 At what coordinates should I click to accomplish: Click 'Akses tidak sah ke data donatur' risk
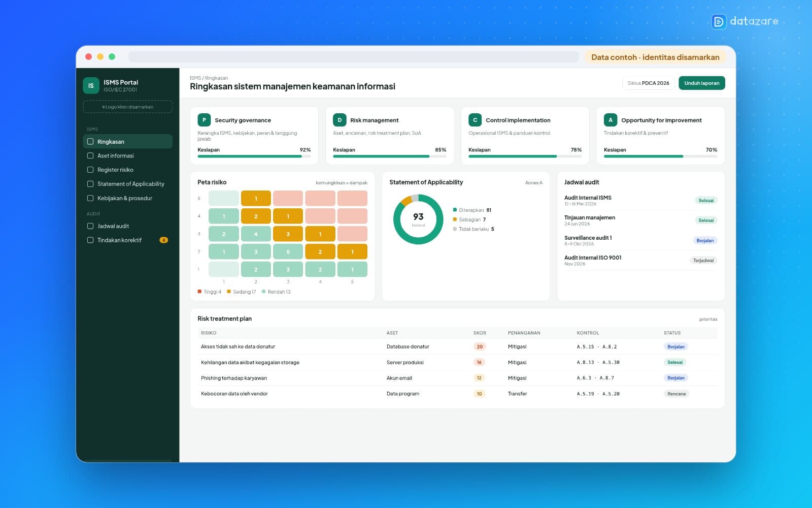238,346
